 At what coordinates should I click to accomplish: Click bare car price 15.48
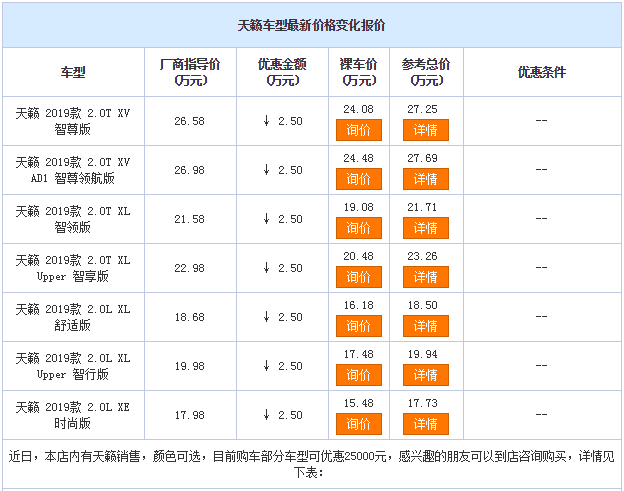(359, 403)
